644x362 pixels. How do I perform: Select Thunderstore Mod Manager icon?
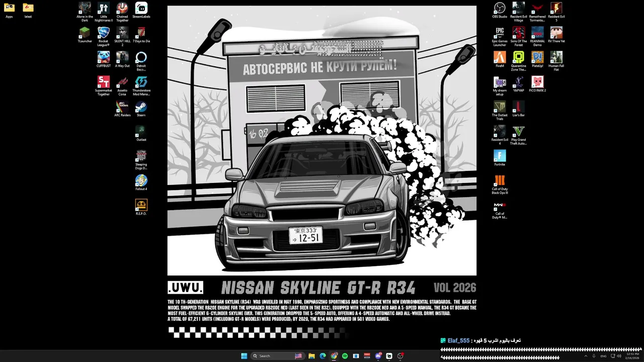pyautogui.click(x=141, y=85)
